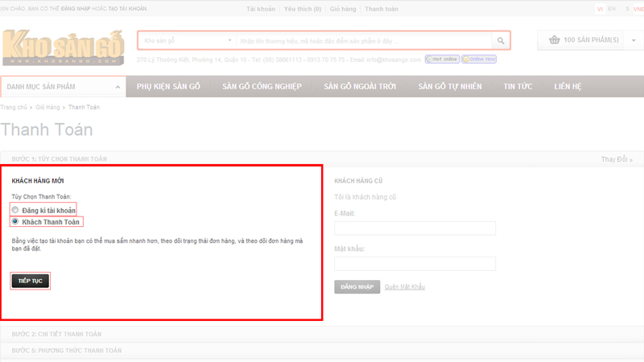Screen dimensions: 644x362
Task: Click the Online Now chat badge
Action: point(478,60)
